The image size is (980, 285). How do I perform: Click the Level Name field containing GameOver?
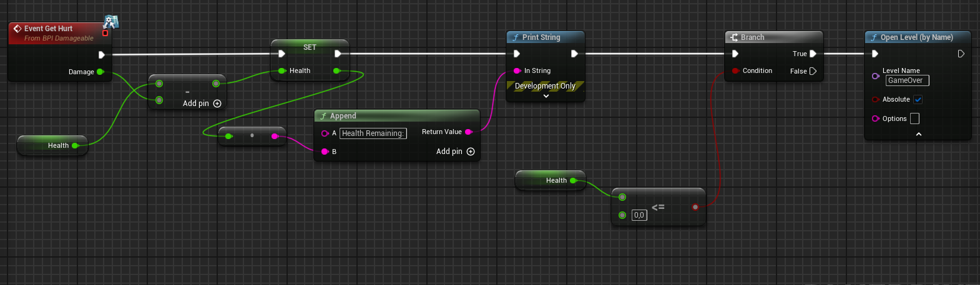(907, 80)
